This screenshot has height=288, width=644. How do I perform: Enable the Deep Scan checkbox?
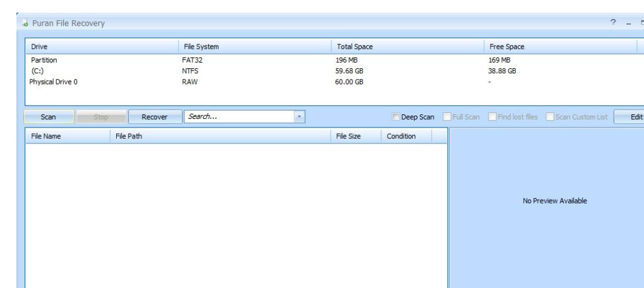[x=395, y=117]
